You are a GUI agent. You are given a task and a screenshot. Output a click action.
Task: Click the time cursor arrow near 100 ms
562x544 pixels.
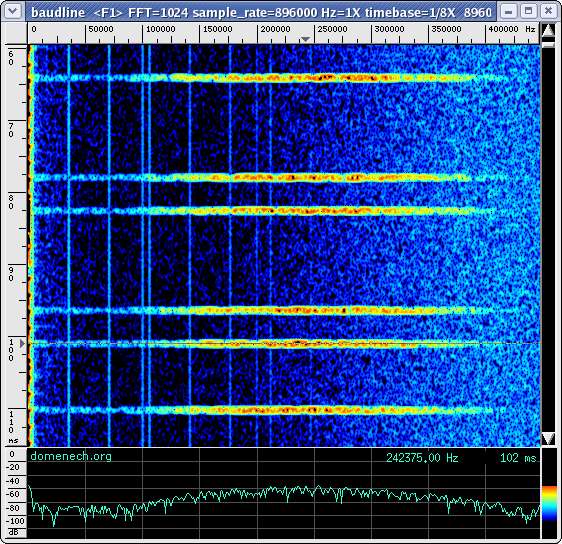[x=22, y=344]
